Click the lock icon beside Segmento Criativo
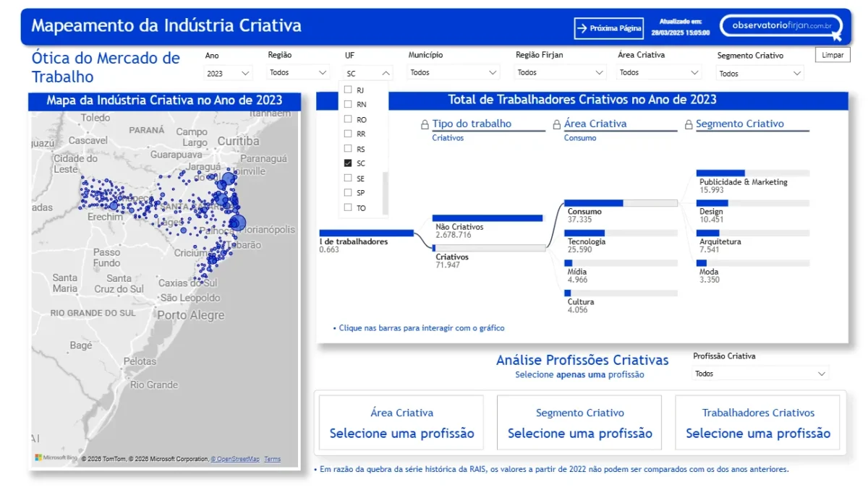This screenshot has height=490, width=868. point(689,125)
